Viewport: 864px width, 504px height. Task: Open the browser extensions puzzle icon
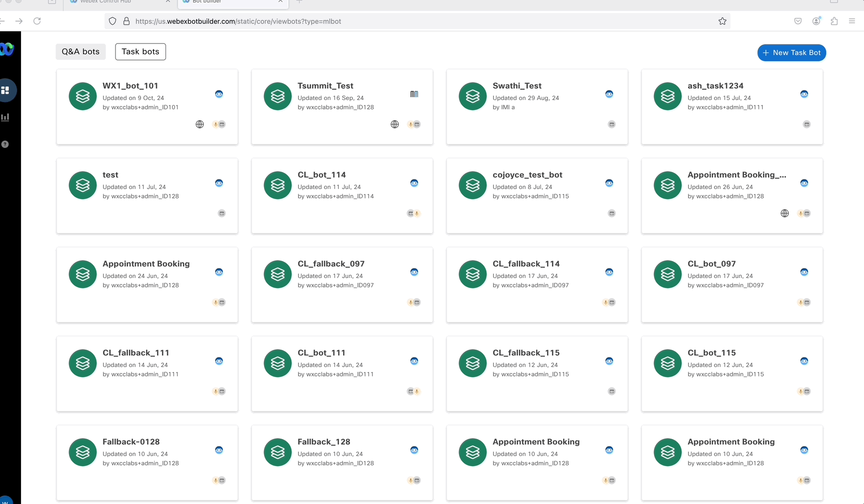coord(834,21)
